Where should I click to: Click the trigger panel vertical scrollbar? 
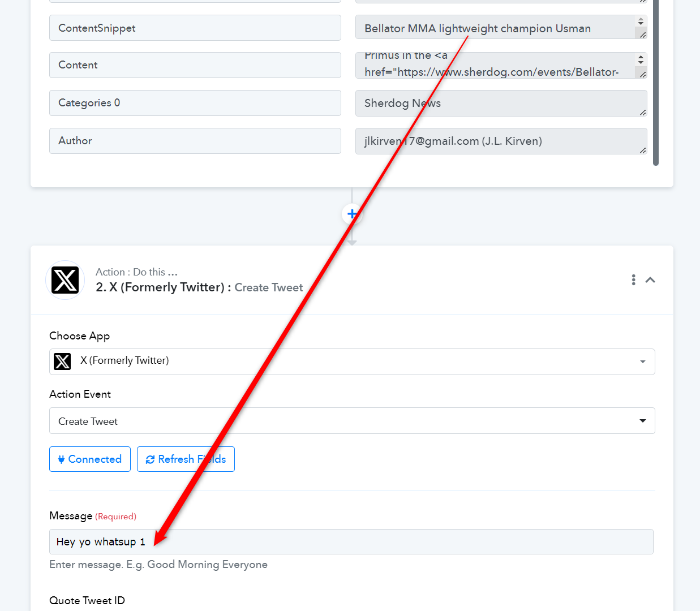(x=656, y=85)
